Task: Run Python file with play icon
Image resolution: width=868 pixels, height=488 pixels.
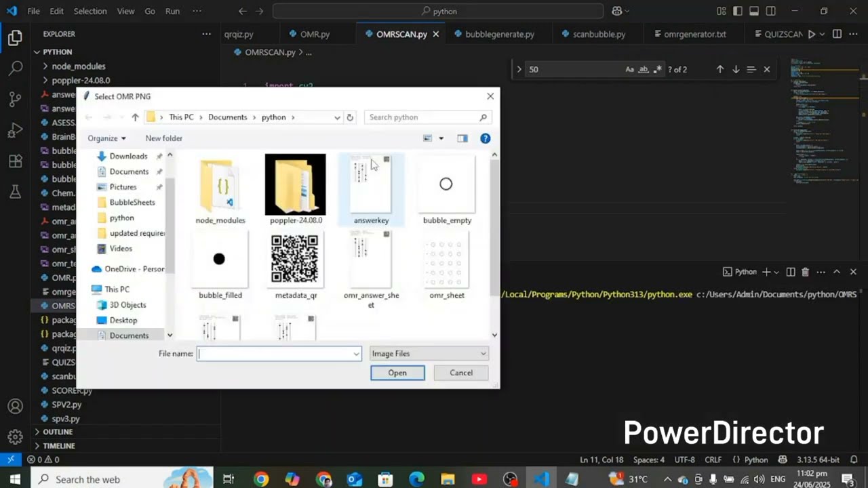Action: (811, 34)
